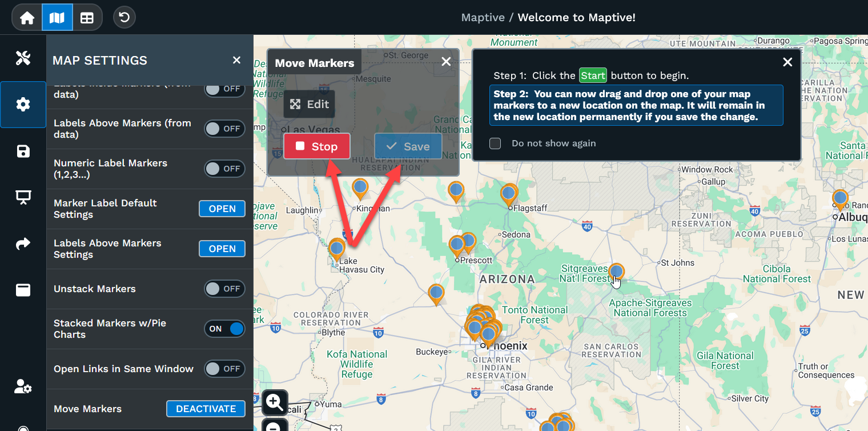The height and width of the screenshot is (431, 868).
Task: Click the map marker near Kingman
Action: (x=360, y=189)
